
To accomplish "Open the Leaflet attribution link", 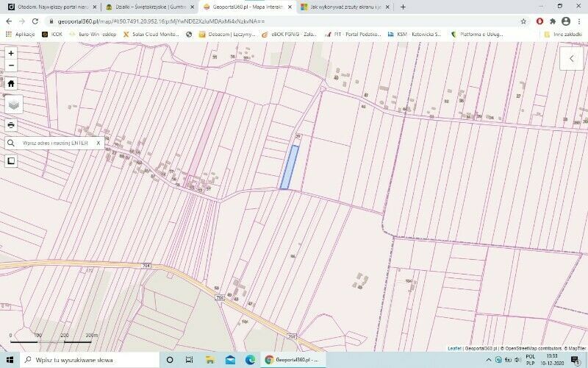I will [x=453, y=348].
